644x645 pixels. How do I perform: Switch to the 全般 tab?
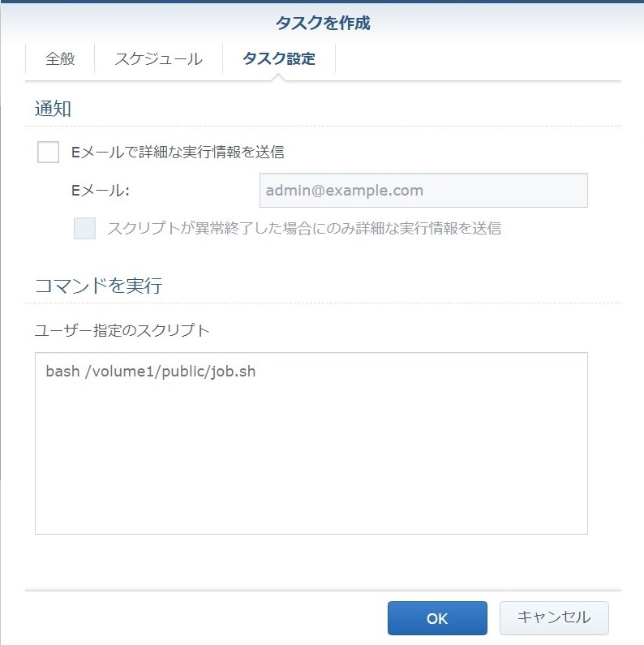(60, 59)
